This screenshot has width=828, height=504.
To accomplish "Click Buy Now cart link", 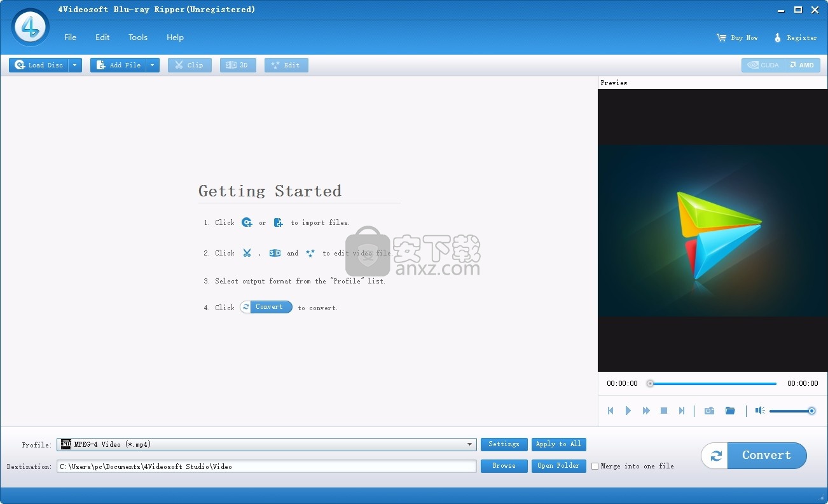I will [737, 37].
